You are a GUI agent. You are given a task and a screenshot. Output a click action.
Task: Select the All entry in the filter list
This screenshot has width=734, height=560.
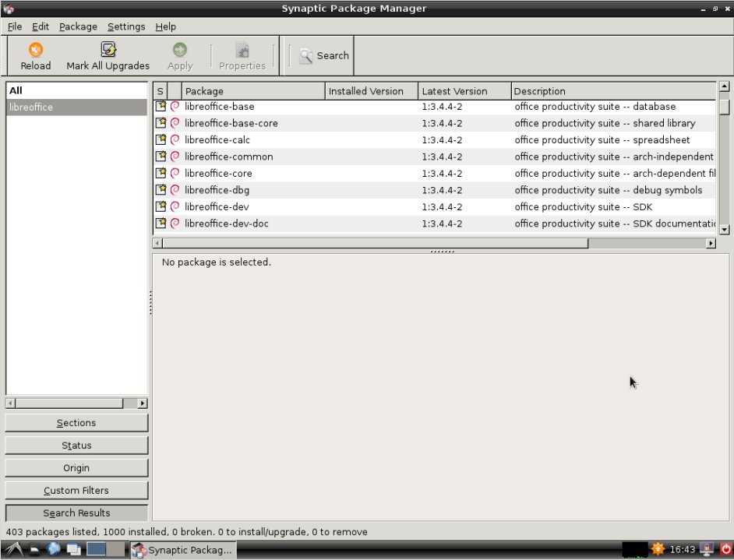(x=76, y=90)
